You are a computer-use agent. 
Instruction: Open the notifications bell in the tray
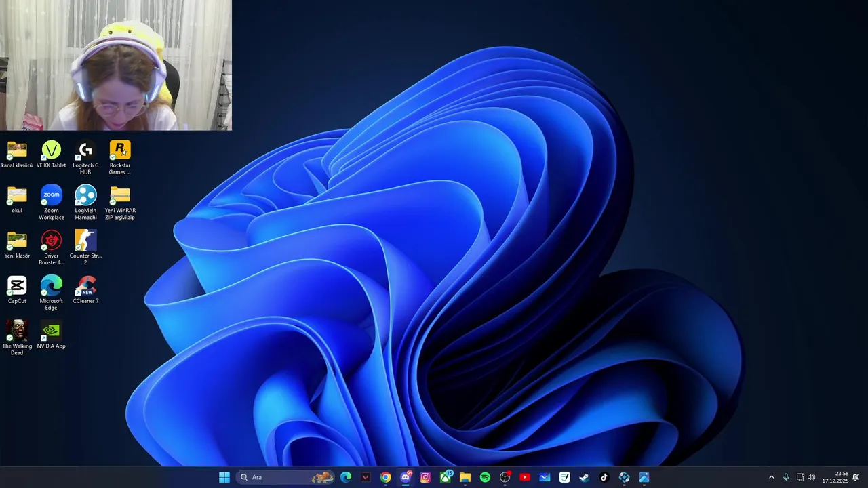(856, 477)
